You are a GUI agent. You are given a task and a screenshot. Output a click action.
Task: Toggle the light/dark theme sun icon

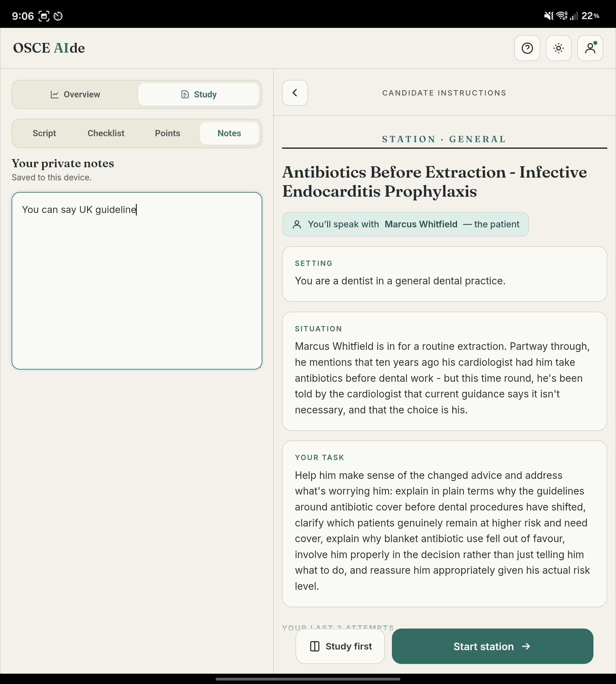tap(558, 48)
